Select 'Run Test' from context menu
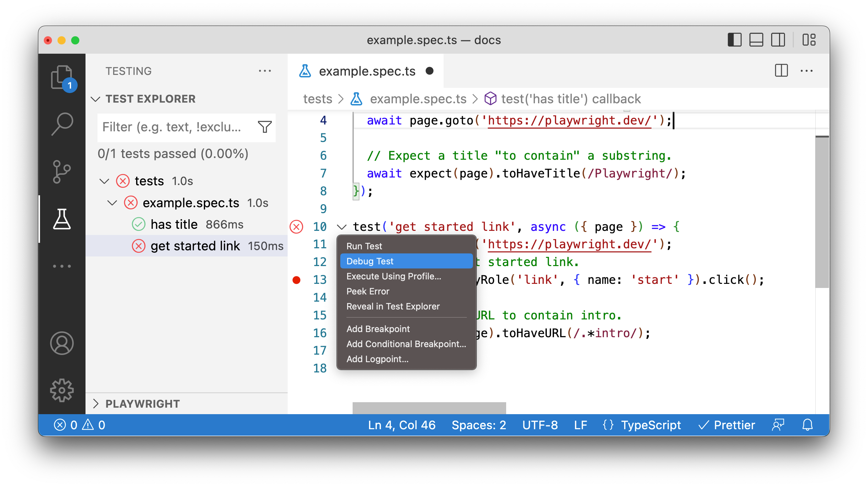868x487 pixels. pyautogui.click(x=364, y=246)
